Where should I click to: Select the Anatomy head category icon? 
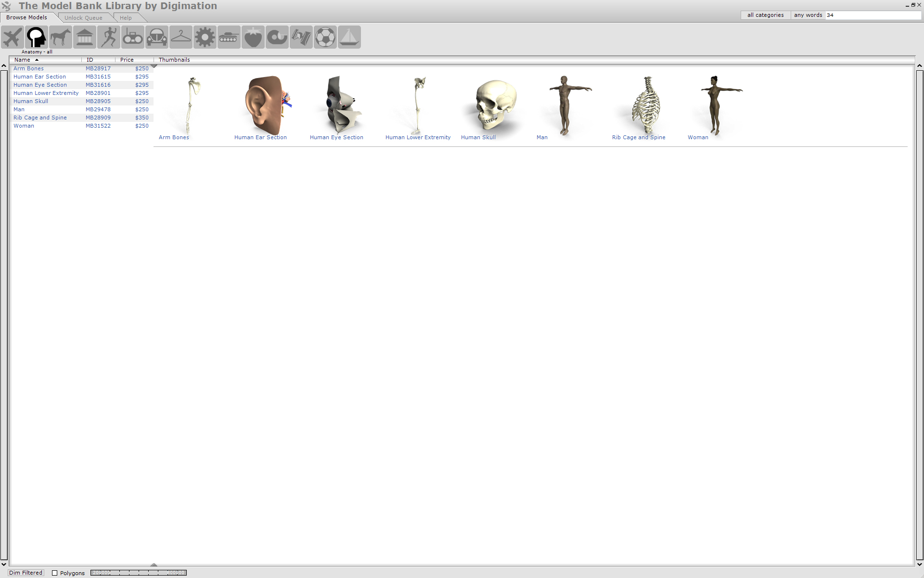click(x=37, y=37)
